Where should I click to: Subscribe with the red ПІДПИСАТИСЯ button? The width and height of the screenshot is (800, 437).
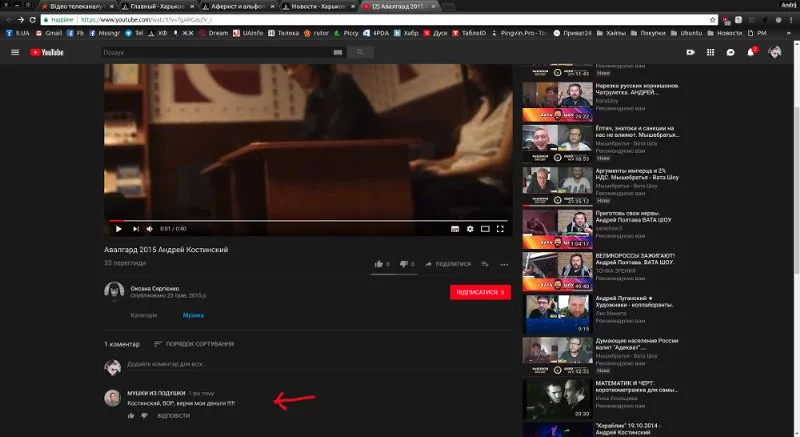[x=480, y=292]
